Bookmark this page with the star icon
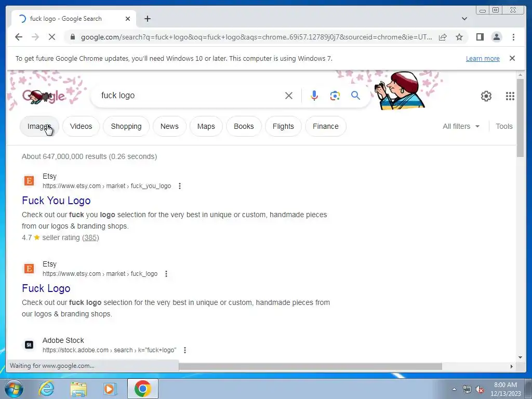The height and width of the screenshot is (399, 532). coord(459,37)
